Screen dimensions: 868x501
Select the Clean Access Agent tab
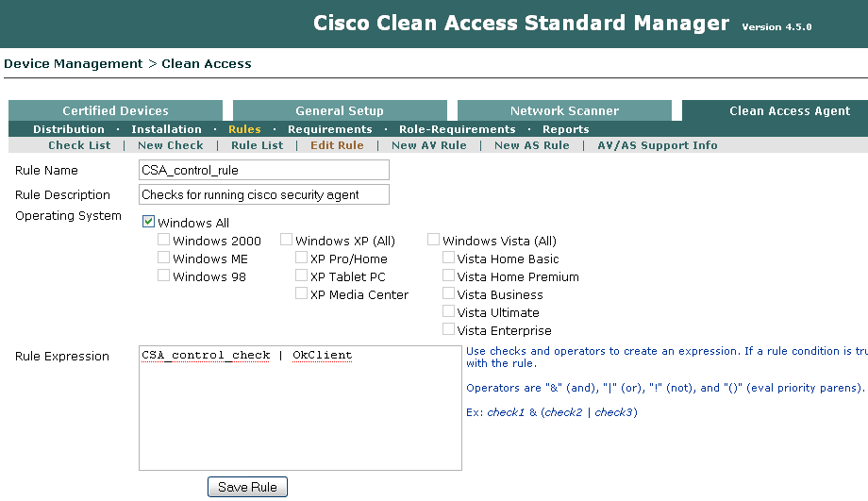[x=789, y=111]
